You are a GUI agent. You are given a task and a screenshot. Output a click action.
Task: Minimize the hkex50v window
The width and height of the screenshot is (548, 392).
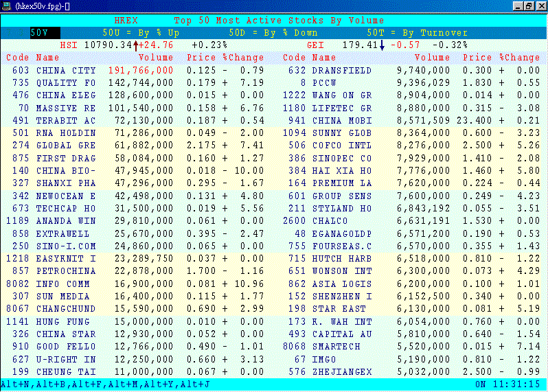click(518, 6)
